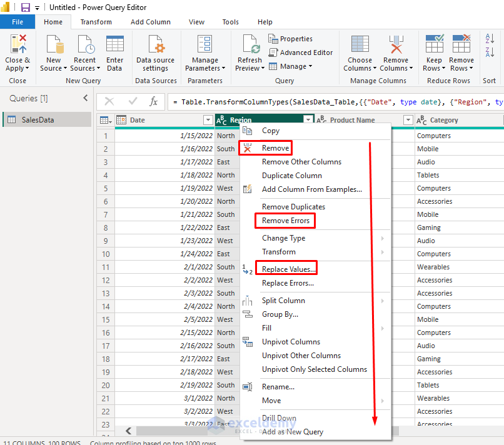Click the Region column type icon
This screenshot has width=504, height=445.
(221, 120)
